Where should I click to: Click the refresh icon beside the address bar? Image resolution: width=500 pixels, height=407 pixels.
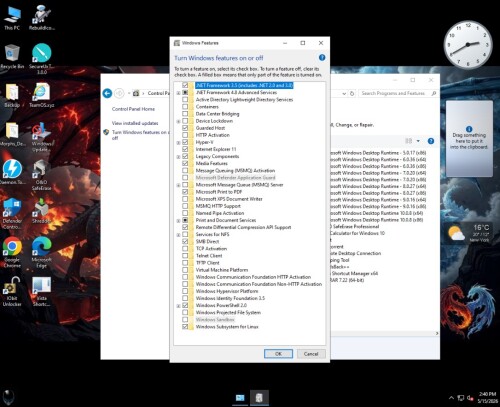[352, 94]
